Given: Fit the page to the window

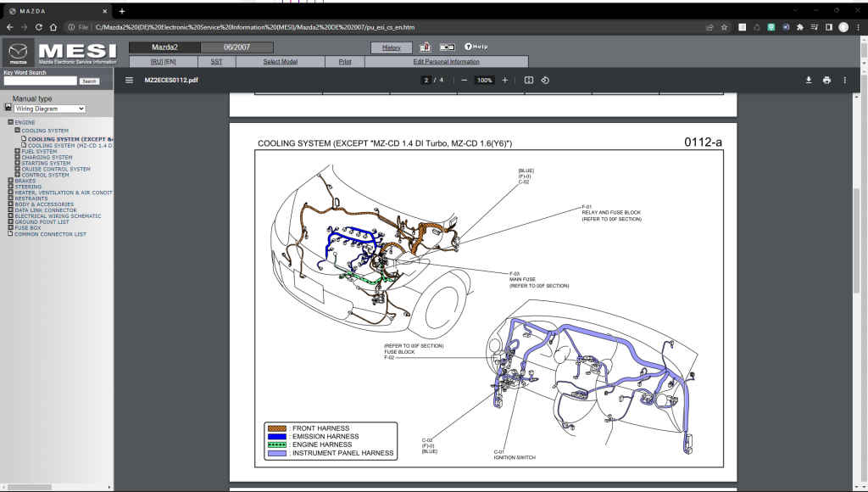Looking at the screenshot, I should point(527,80).
